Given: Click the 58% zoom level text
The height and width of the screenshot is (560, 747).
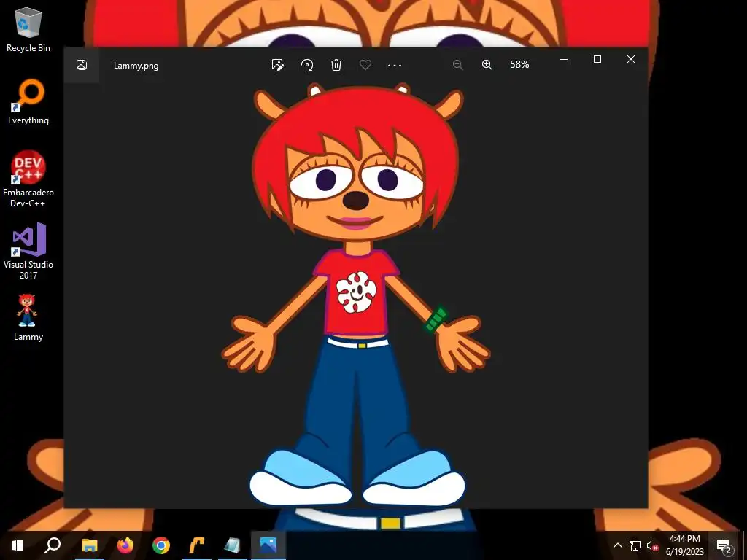Looking at the screenshot, I should [519, 64].
